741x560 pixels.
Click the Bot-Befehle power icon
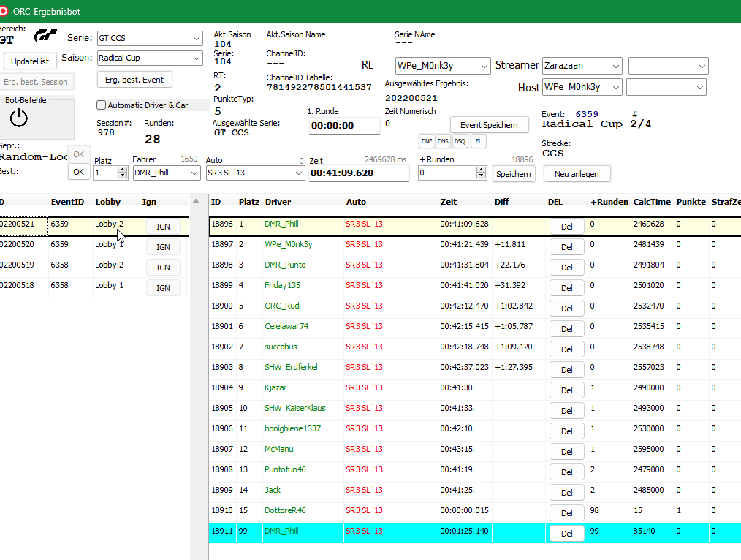(x=19, y=118)
